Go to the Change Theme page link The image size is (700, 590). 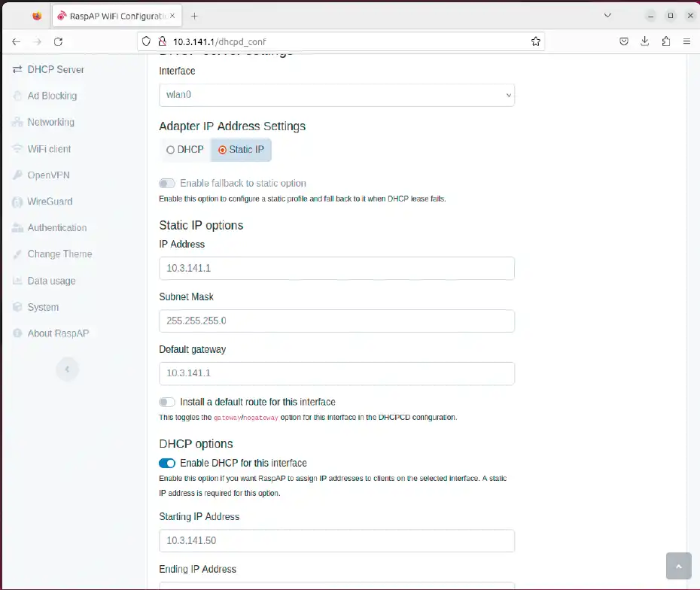[59, 254]
